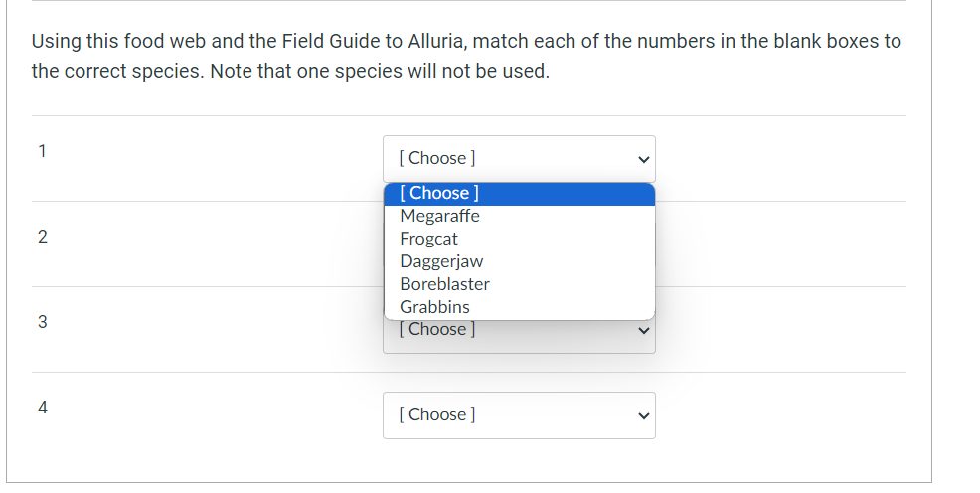The height and width of the screenshot is (493, 980).
Task: Select the Boreblaster option
Action: click(444, 284)
